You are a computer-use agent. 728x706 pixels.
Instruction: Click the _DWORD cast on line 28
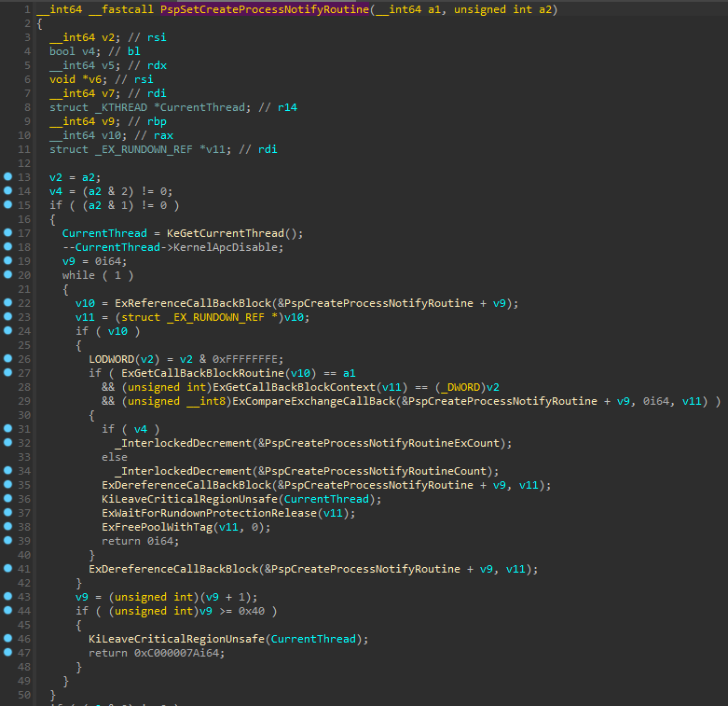click(460, 387)
